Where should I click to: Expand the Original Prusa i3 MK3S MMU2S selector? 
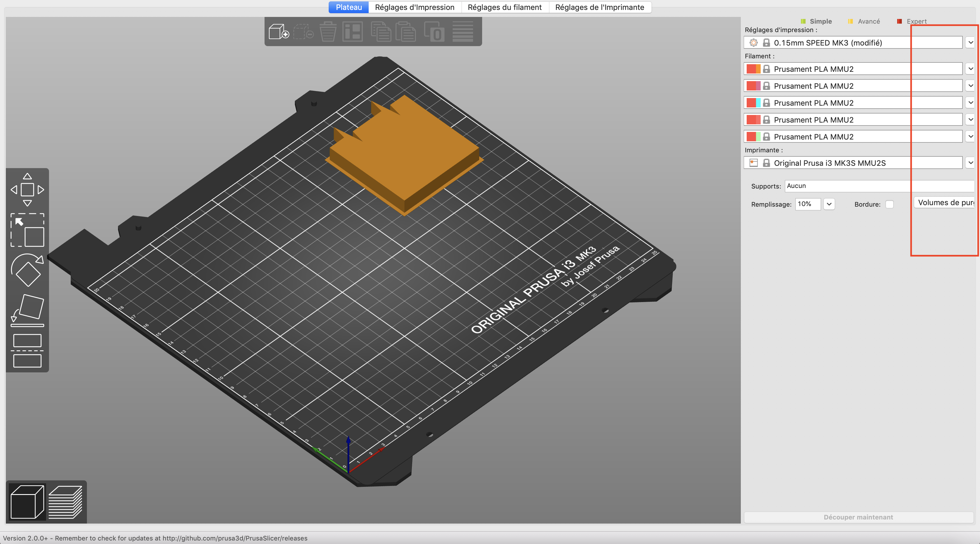[x=970, y=163]
